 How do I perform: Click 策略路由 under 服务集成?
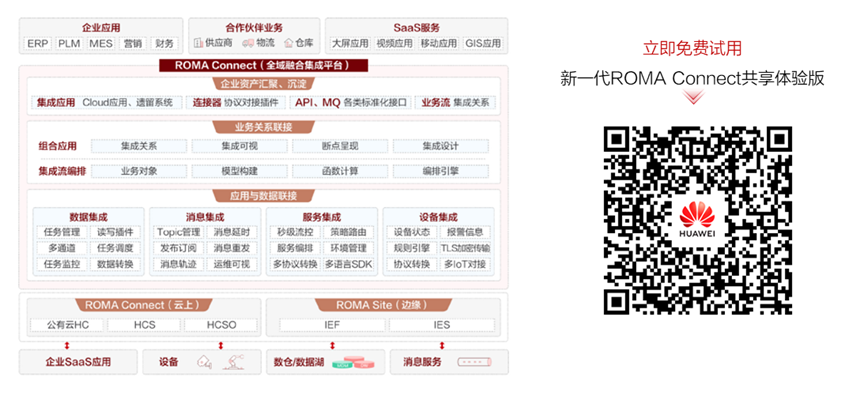349,232
